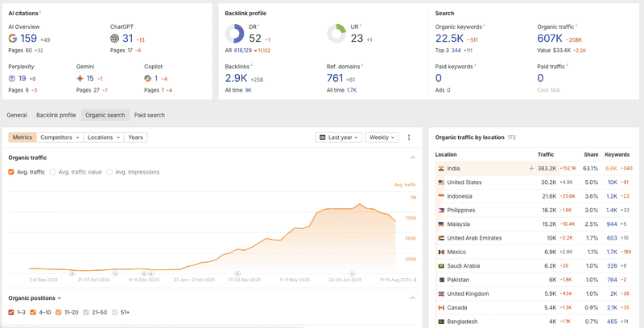Image resolution: width=644 pixels, height=328 pixels.
Task: Open the three-dot chart options menu
Action: click(409, 137)
